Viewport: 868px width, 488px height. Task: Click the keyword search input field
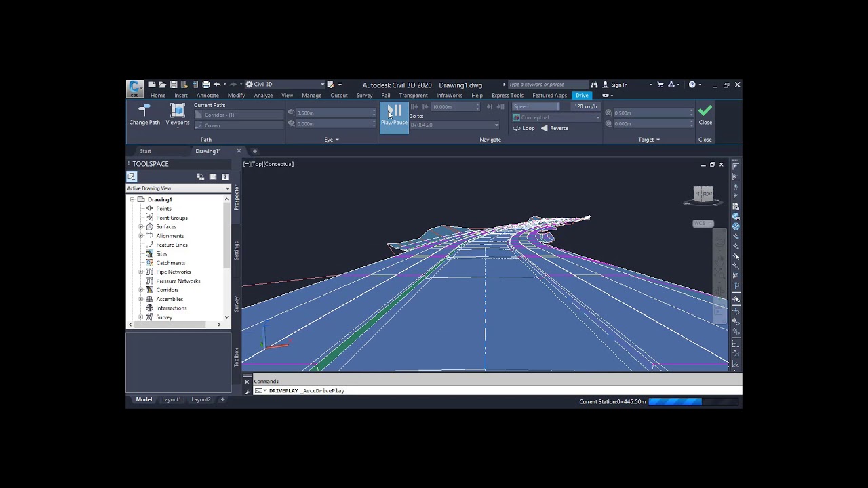pyautogui.click(x=547, y=85)
